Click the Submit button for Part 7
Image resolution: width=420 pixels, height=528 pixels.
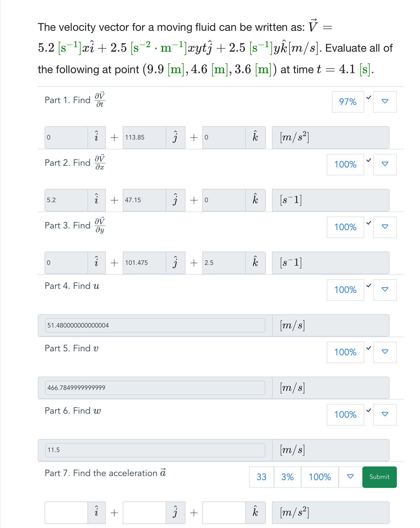click(x=379, y=477)
